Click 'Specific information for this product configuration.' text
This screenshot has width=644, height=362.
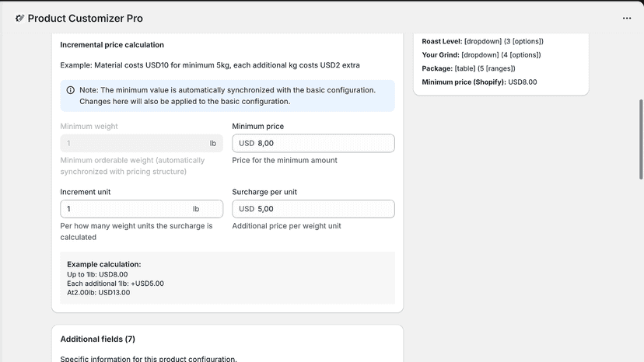(149, 358)
